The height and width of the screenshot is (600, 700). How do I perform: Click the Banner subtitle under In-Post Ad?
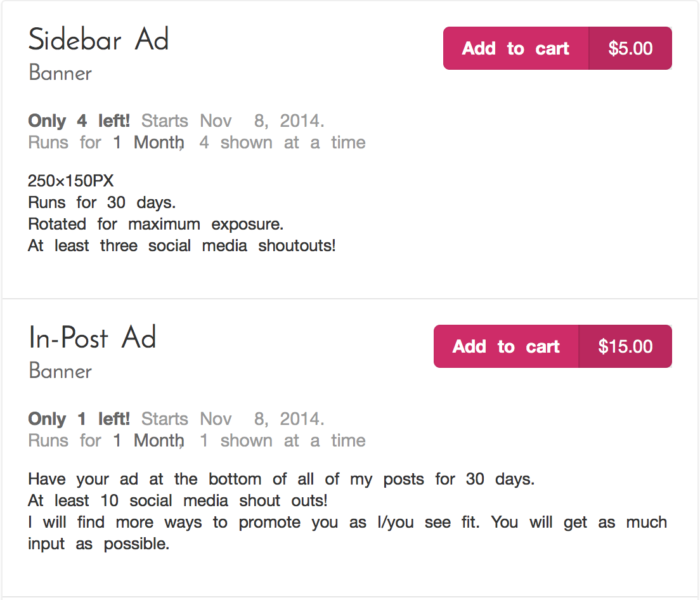pos(60,371)
